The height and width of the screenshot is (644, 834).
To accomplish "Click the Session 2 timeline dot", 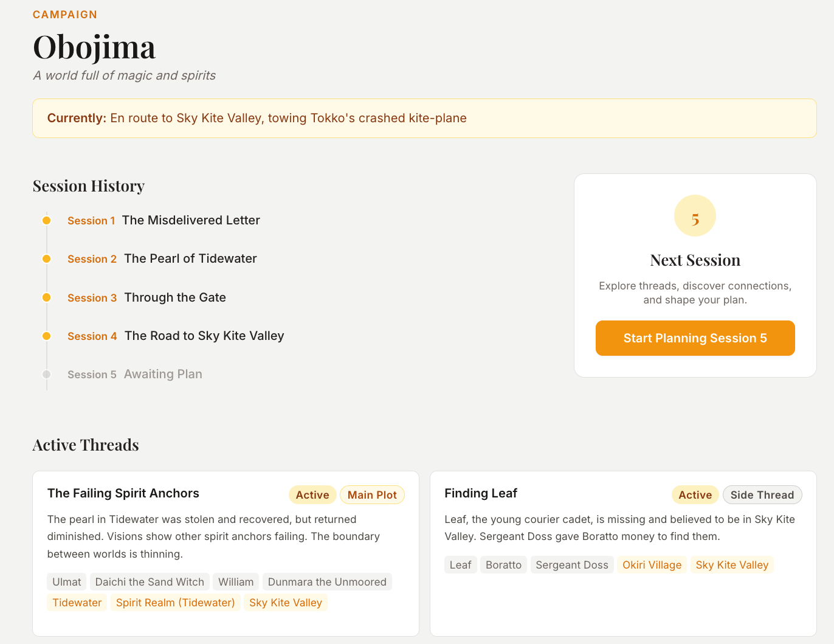I will [x=46, y=258].
